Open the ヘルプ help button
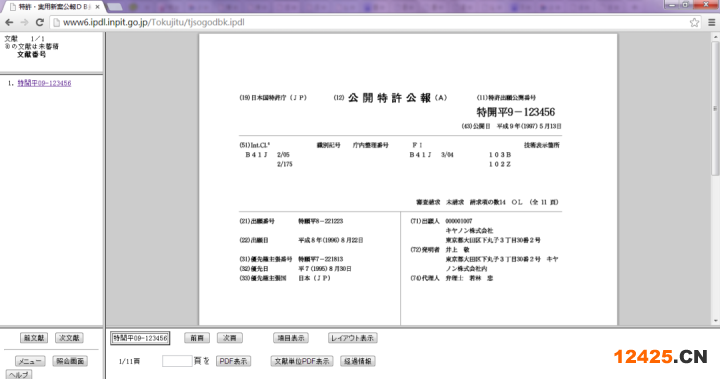720x379 pixels. [18, 374]
